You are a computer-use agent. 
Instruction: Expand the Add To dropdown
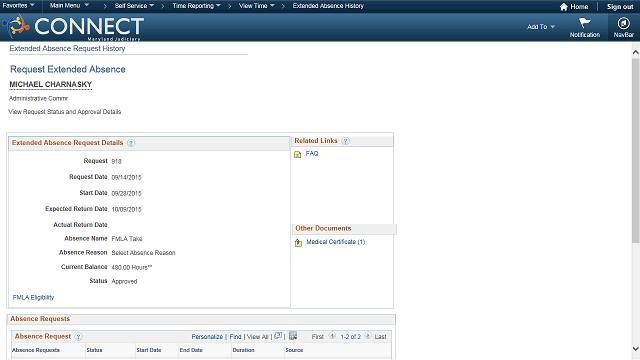click(x=541, y=27)
